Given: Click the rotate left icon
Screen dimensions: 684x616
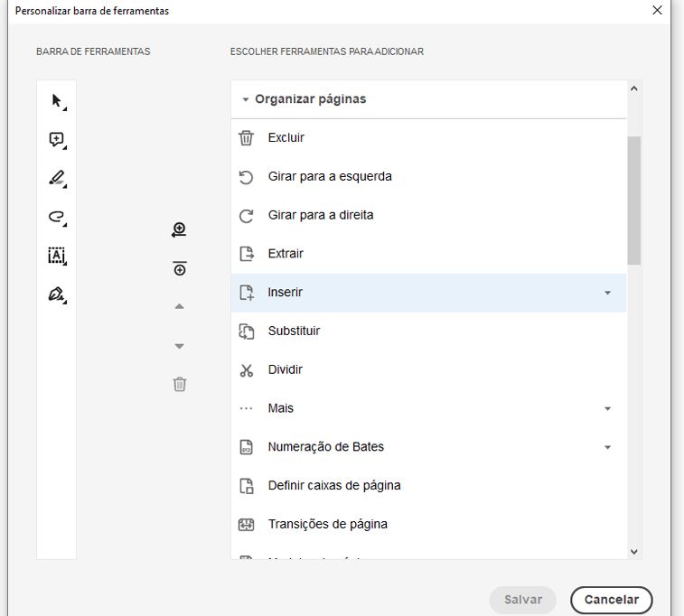Looking at the screenshot, I should pyautogui.click(x=246, y=177).
